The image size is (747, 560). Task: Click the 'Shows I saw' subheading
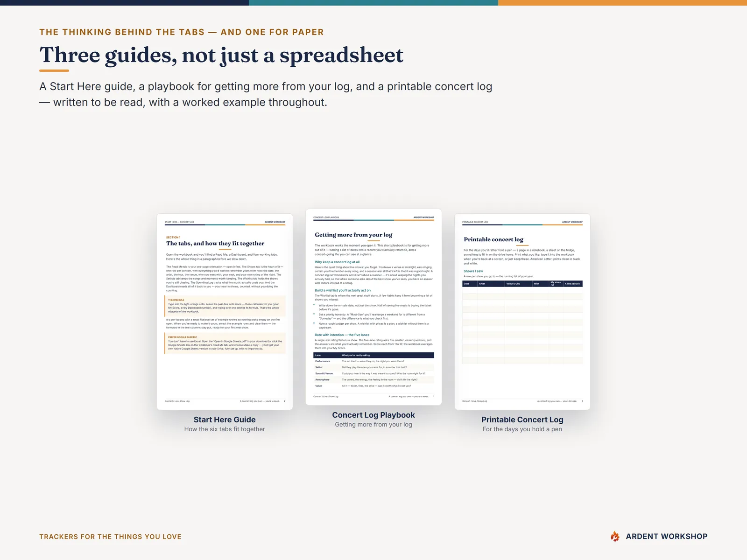coord(473,271)
